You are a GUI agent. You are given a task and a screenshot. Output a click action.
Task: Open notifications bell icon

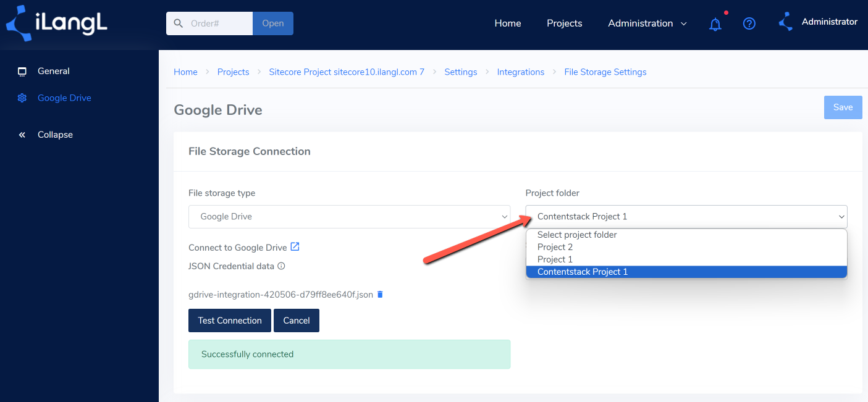[x=715, y=24]
